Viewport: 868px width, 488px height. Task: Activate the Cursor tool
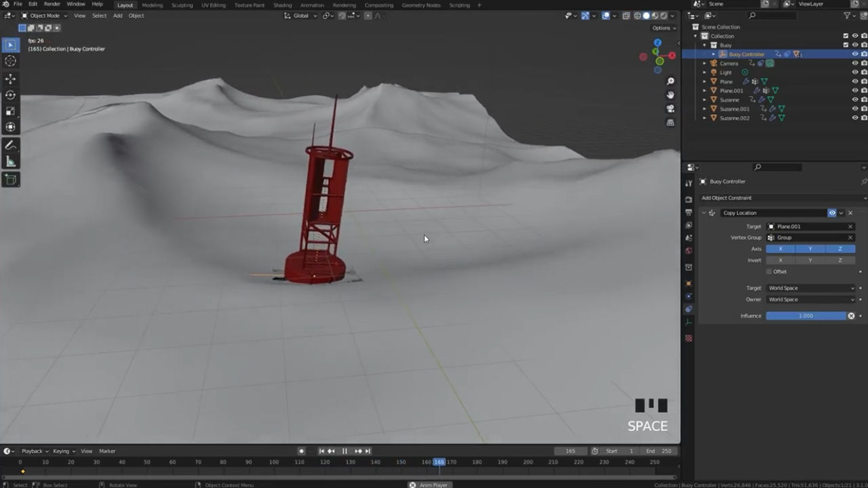coord(10,62)
